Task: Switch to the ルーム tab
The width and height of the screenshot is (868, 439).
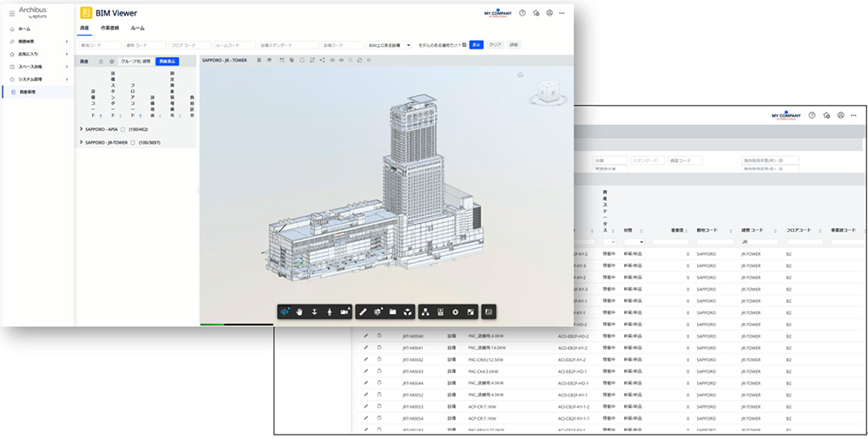Action: coord(137,29)
